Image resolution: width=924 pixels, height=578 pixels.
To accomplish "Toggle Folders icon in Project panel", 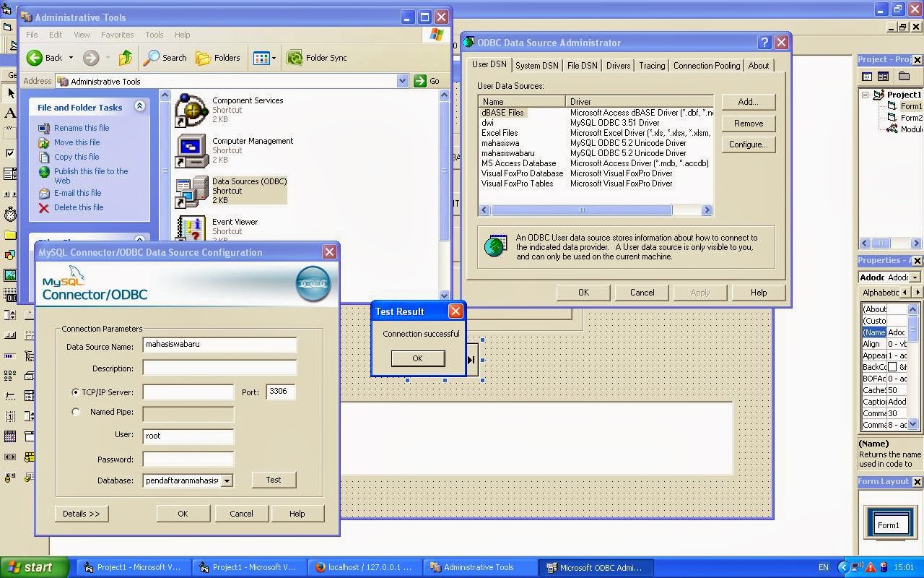I will [x=903, y=77].
